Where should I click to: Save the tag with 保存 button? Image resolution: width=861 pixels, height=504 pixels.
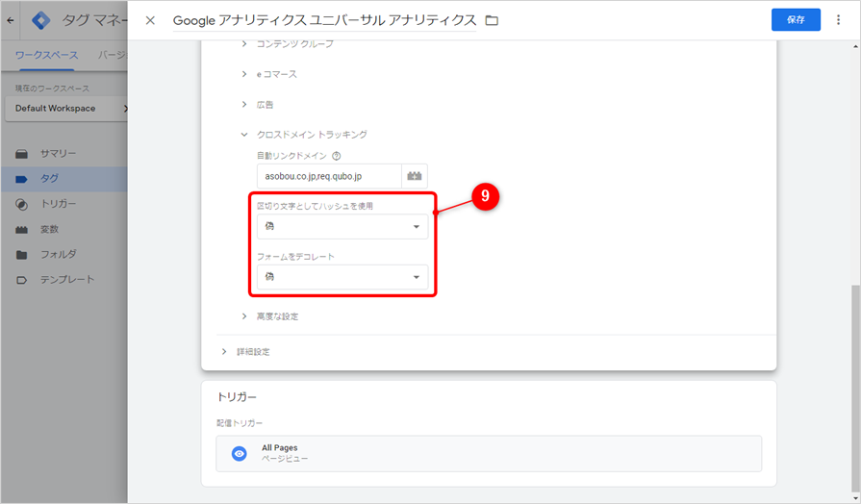[796, 20]
